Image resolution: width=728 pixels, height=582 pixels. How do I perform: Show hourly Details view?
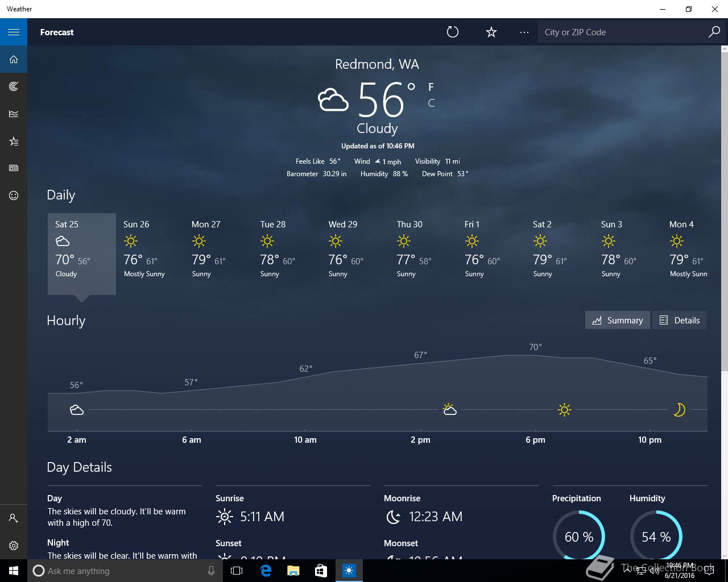[680, 320]
